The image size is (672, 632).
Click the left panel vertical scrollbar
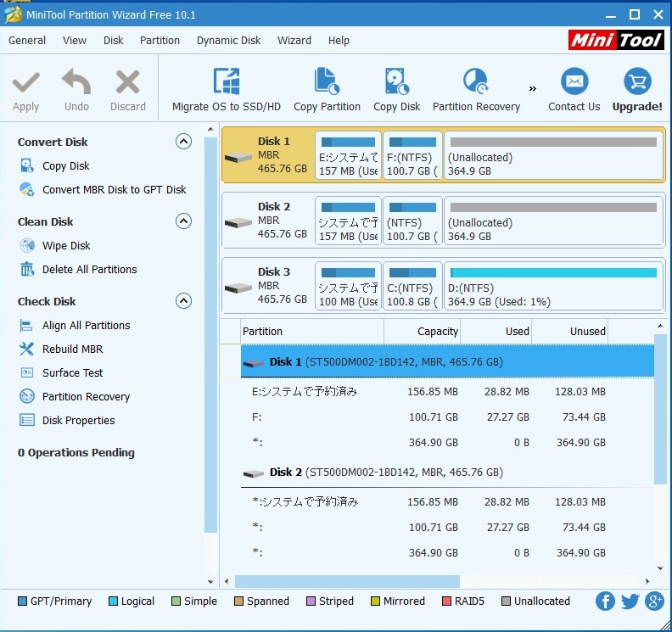pyautogui.click(x=210, y=335)
